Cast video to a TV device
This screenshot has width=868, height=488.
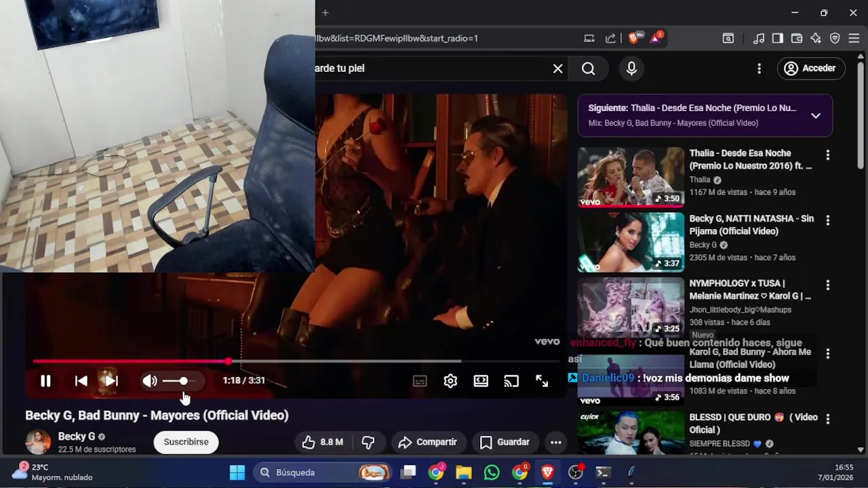pyautogui.click(x=511, y=381)
